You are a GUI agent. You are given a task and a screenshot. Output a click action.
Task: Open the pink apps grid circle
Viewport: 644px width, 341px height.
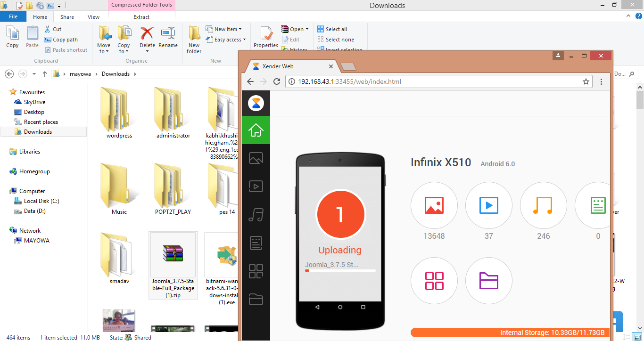[434, 281]
